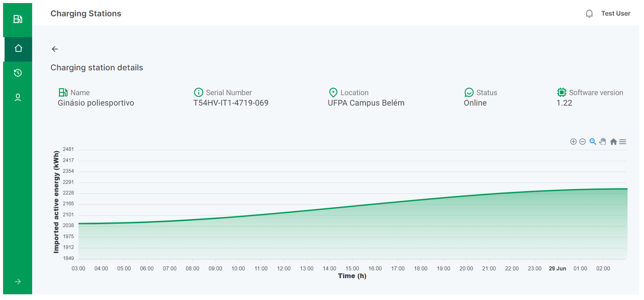Click the Test User account name
Image resolution: width=644 pixels, height=300 pixels.
point(616,13)
